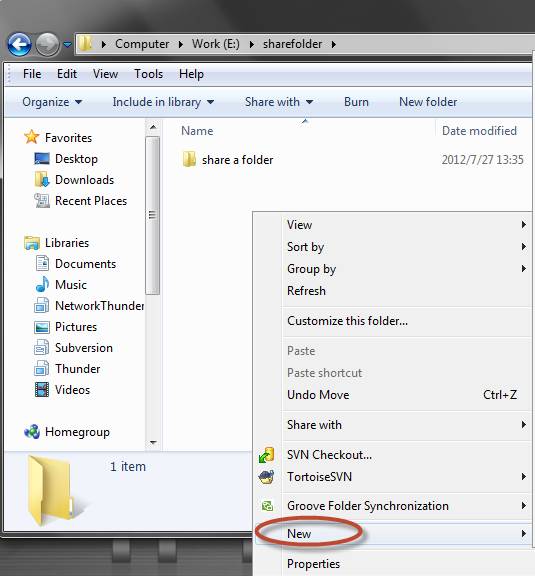Open the Tools menu
The image size is (535, 576).
tap(148, 74)
